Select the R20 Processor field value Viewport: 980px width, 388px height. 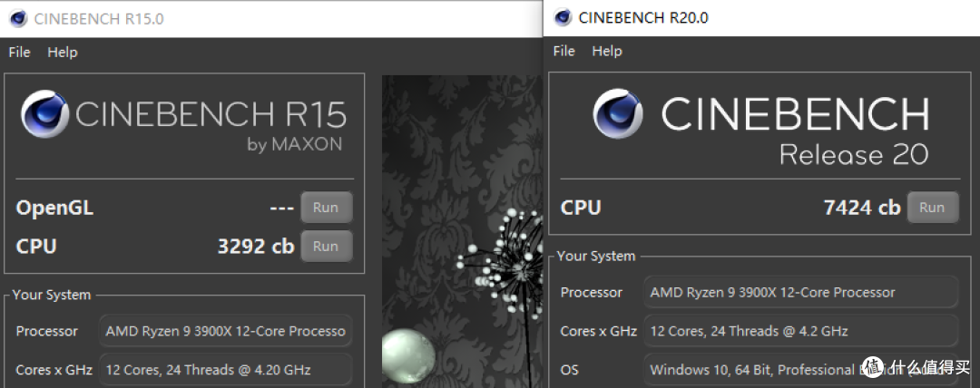[x=800, y=293]
